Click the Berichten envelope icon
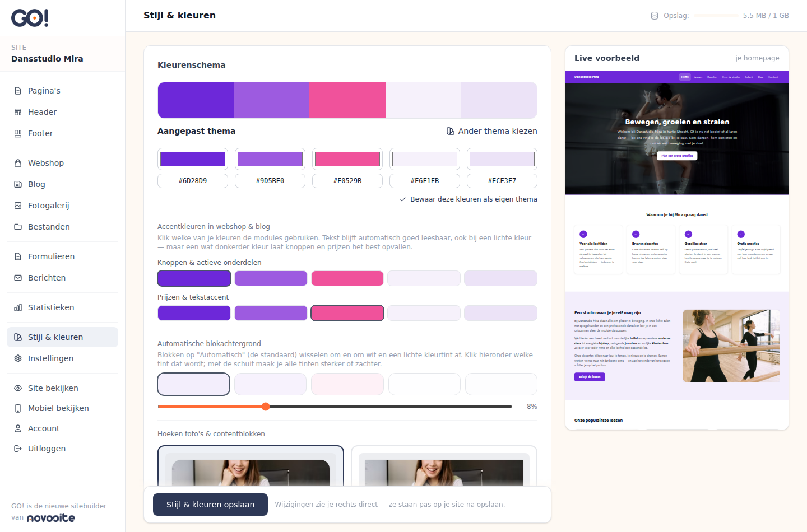The height and width of the screenshot is (532, 807). tap(18, 278)
